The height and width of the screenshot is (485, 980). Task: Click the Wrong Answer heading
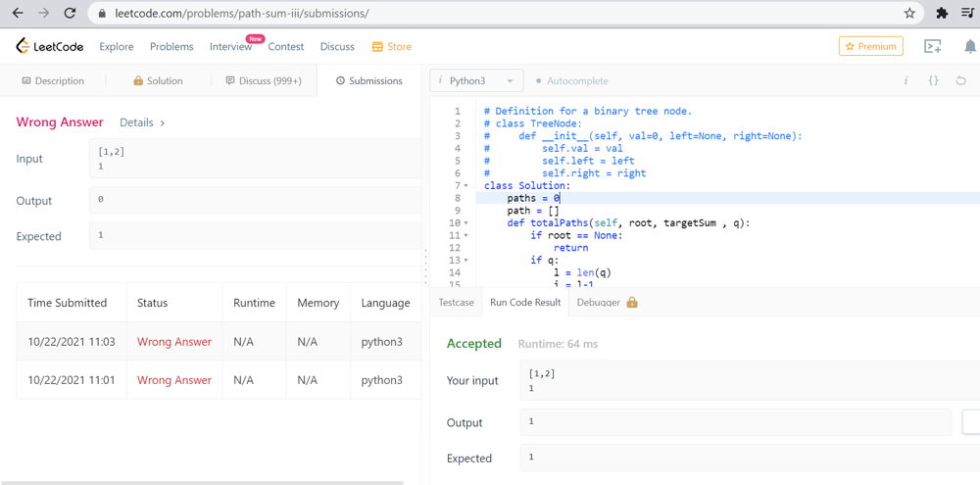point(60,122)
